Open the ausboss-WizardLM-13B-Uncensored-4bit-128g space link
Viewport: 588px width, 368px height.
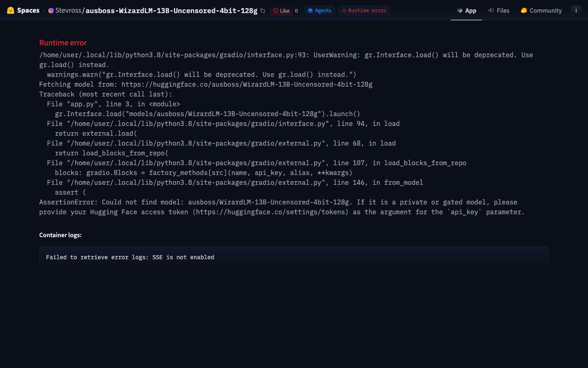click(x=171, y=11)
